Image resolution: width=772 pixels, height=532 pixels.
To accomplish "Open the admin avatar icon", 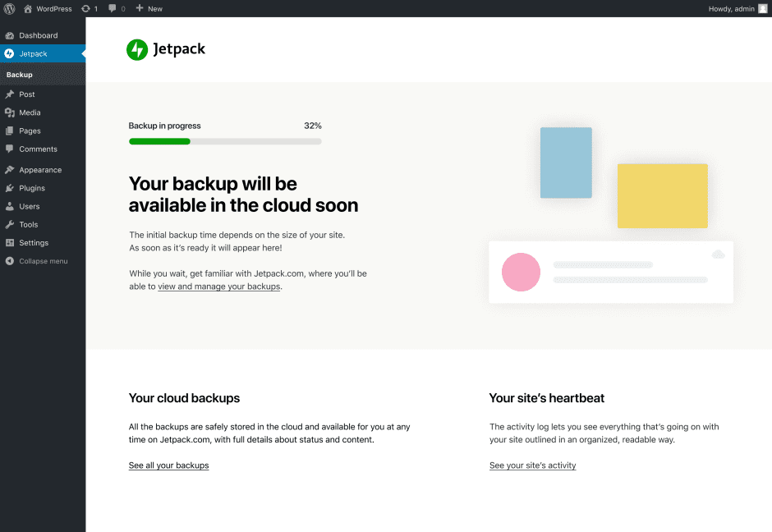I will pyautogui.click(x=763, y=8).
